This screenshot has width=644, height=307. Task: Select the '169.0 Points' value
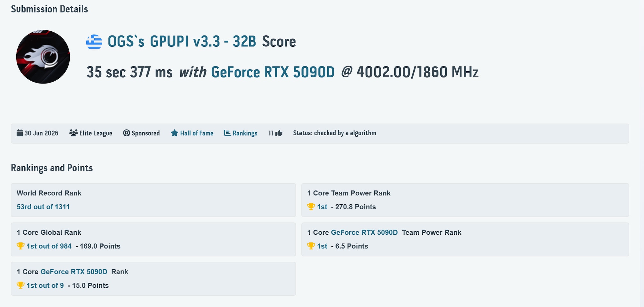coord(100,246)
